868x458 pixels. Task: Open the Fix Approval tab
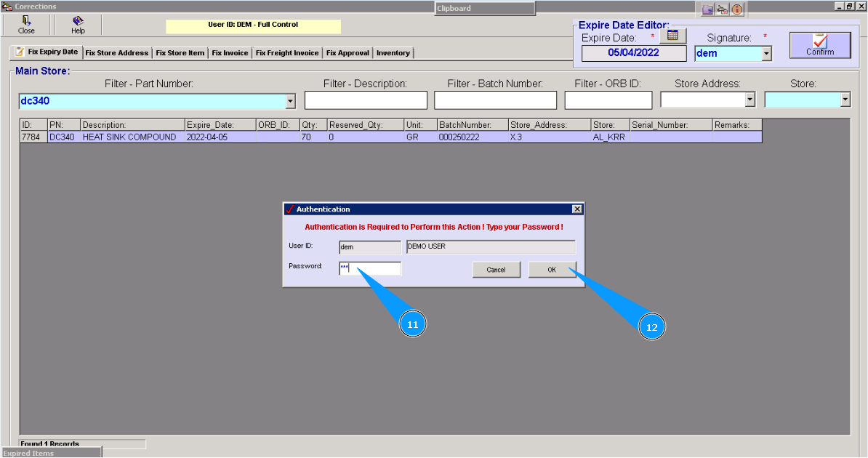[x=347, y=53]
